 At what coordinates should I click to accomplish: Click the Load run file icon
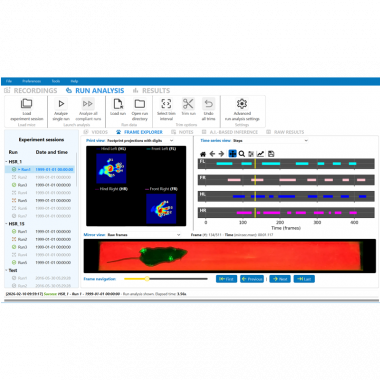pyautogui.click(x=118, y=104)
